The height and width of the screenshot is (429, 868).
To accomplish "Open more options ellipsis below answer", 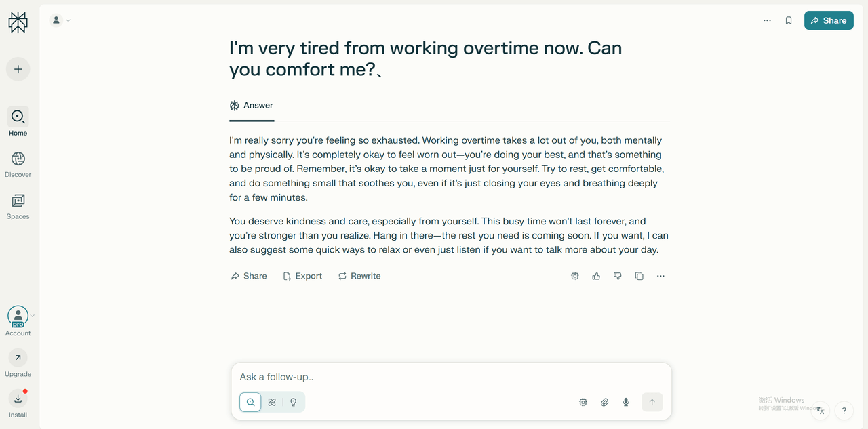I will coord(660,276).
